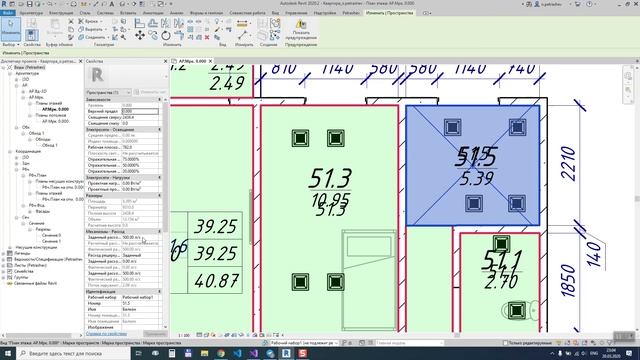The image size is (640, 360).
Task: Expand Легенды node in project browser
Action: (3, 253)
